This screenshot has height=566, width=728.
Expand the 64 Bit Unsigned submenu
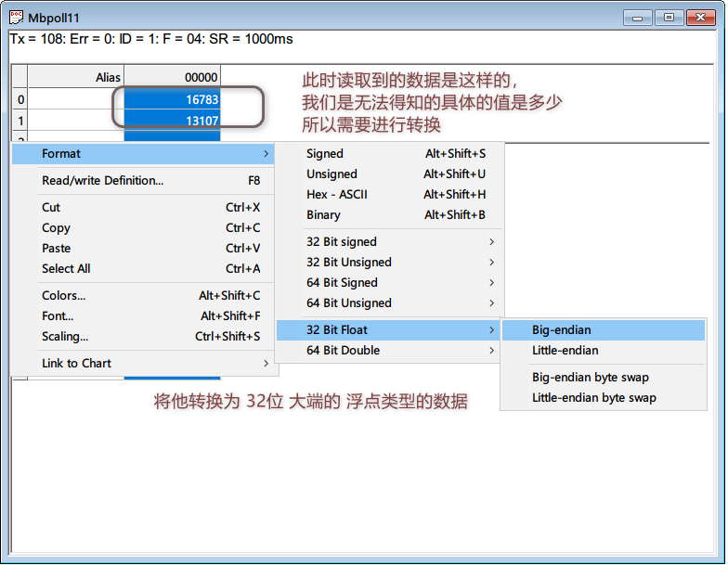click(389, 302)
